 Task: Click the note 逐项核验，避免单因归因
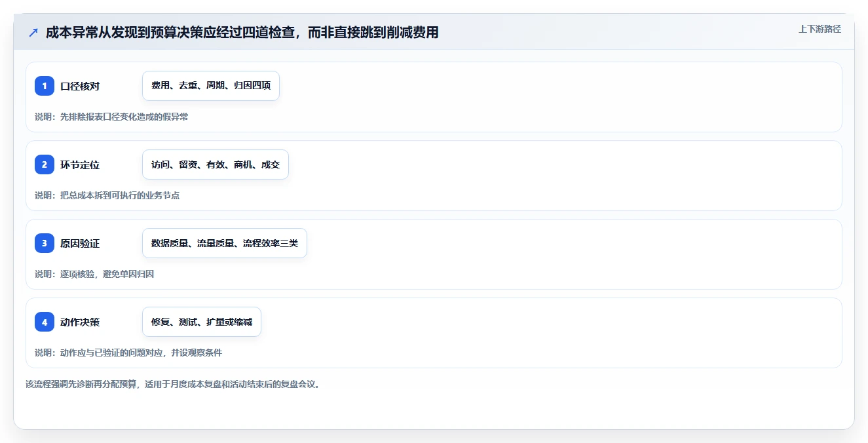pos(107,274)
